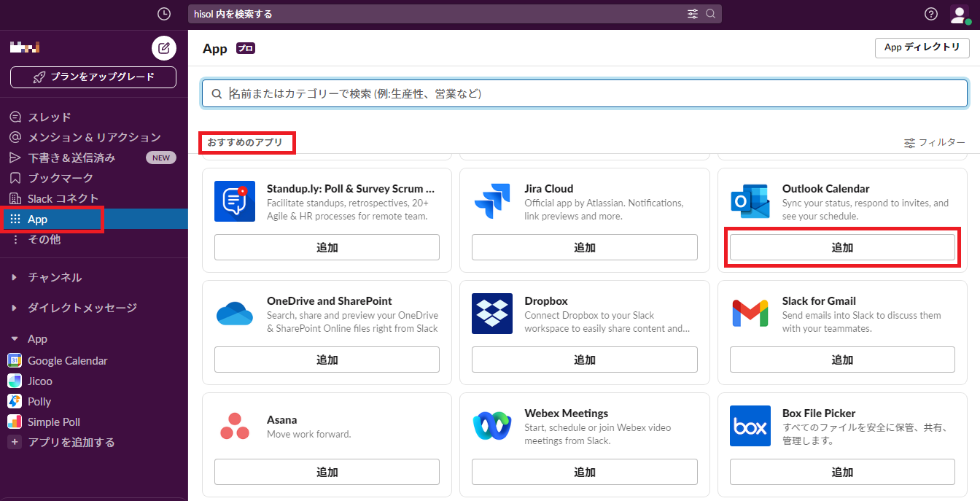Click the app name or category search field
980x501 pixels.
coord(585,93)
